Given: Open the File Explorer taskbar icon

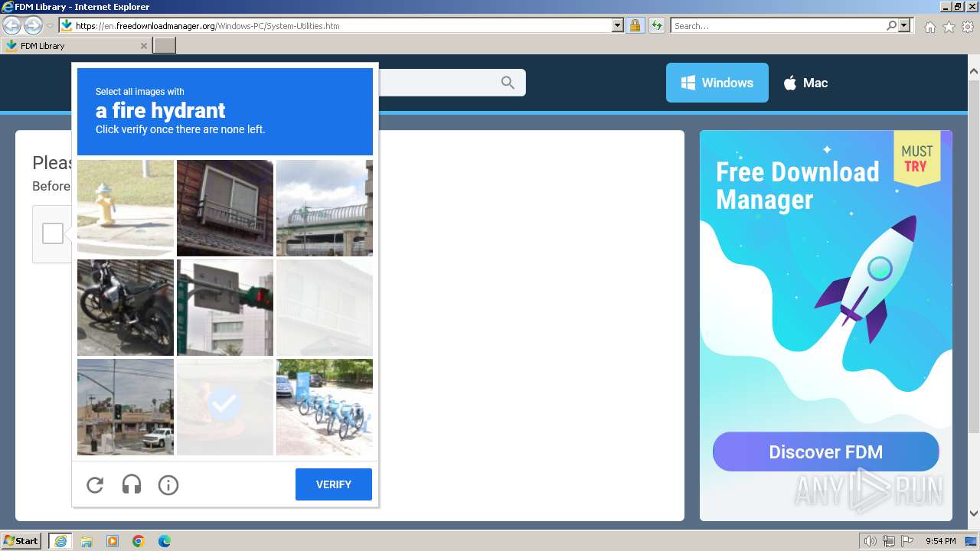Looking at the screenshot, I should click(87, 541).
